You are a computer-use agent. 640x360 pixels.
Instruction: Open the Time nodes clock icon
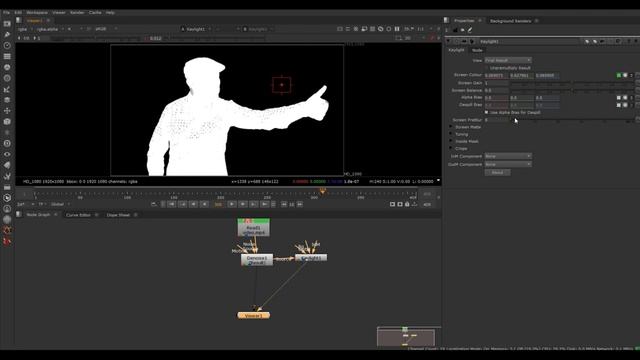click(x=7, y=45)
